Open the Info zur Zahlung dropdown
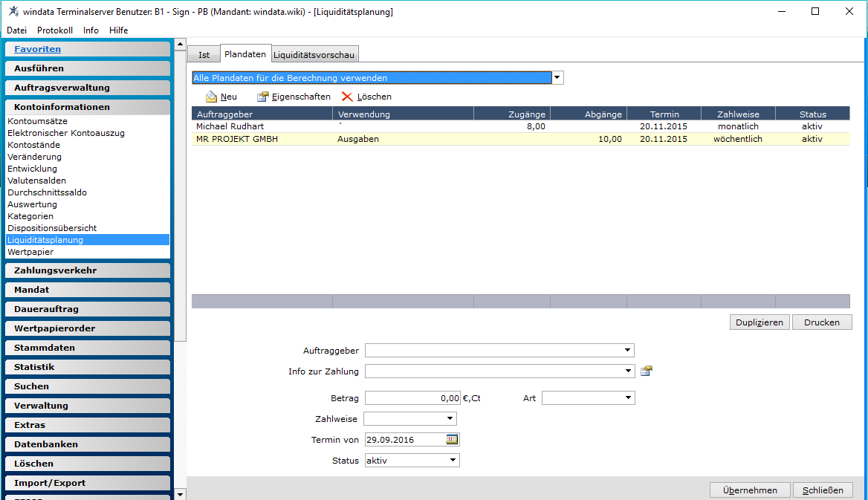The width and height of the screenshot is (868, 500). coord(628,371)
